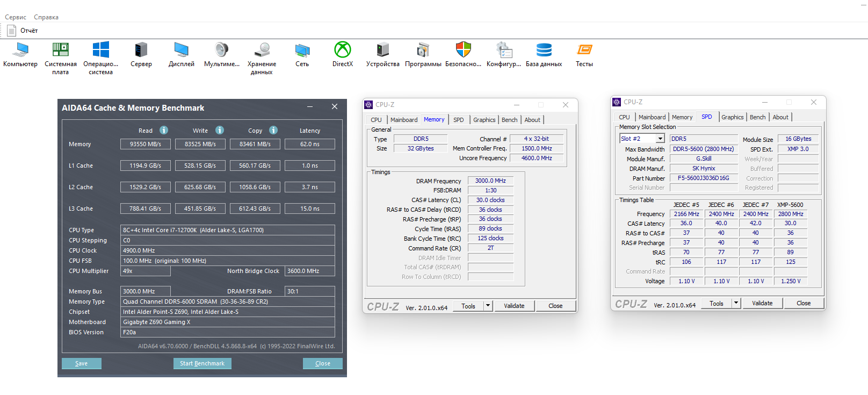Open About tab in CPU-Z Memory window

532,120
